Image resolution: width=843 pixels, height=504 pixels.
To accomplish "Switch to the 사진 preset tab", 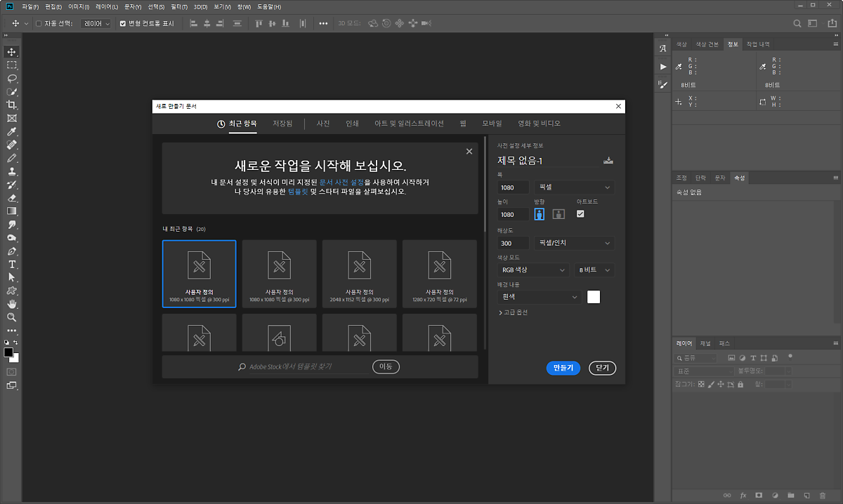I will 323,124.
